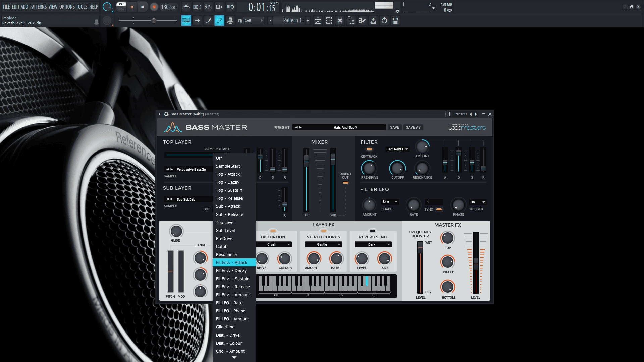Click the grid icon left of Presets
This screenshot has width=644, height=362.
(x=448, y=114)
